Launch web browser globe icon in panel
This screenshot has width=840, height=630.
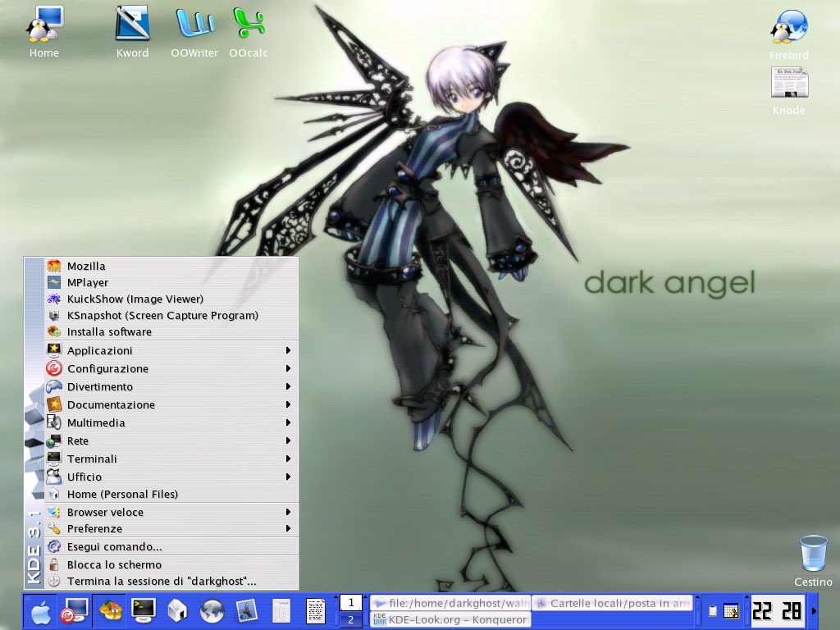(x=212, y=611)
